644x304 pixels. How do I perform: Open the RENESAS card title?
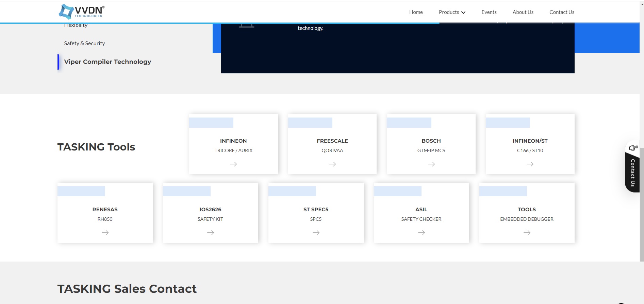pos(105,210)
